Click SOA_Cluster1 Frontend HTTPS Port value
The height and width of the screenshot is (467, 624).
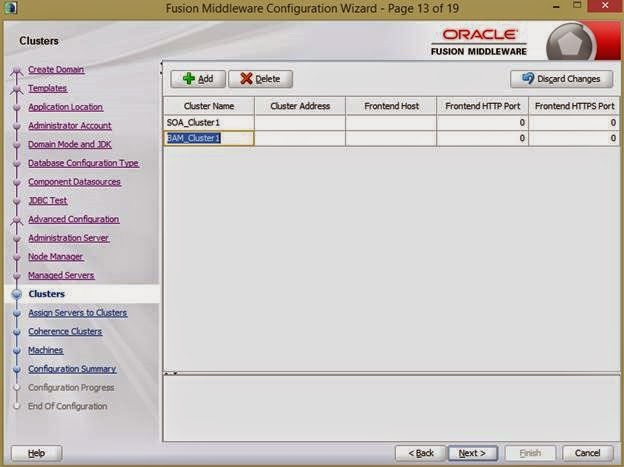(x=574, y=123)
